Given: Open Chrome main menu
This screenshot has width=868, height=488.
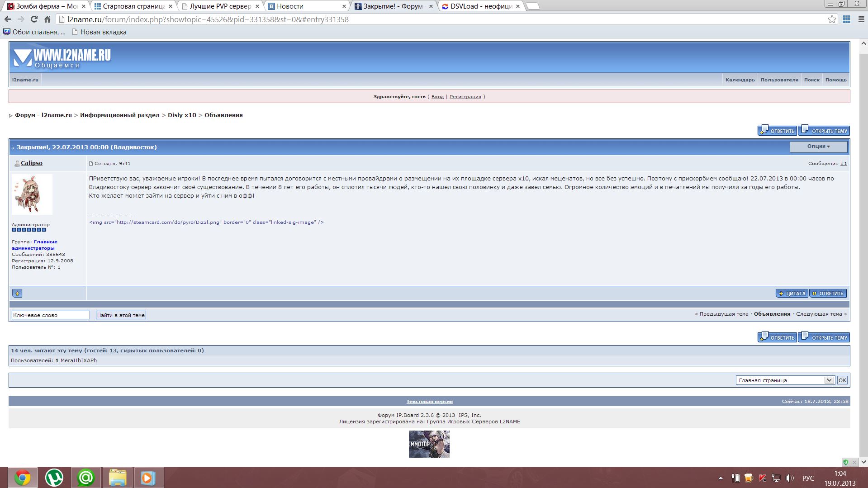Looking at the screenshot, I should 861,19.
